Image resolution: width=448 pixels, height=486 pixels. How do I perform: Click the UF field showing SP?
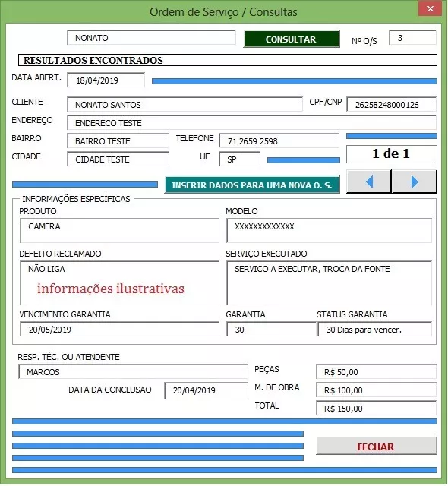click(239, 159)
